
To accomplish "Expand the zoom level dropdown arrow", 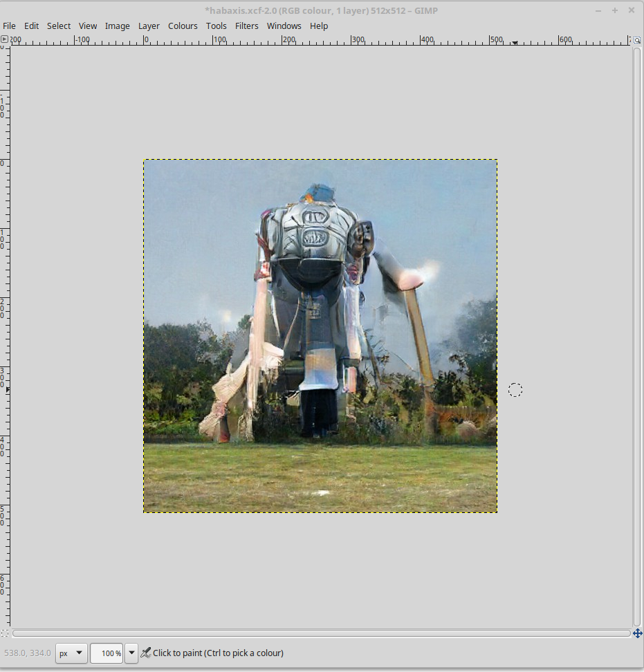I will [x=131, y=653].
